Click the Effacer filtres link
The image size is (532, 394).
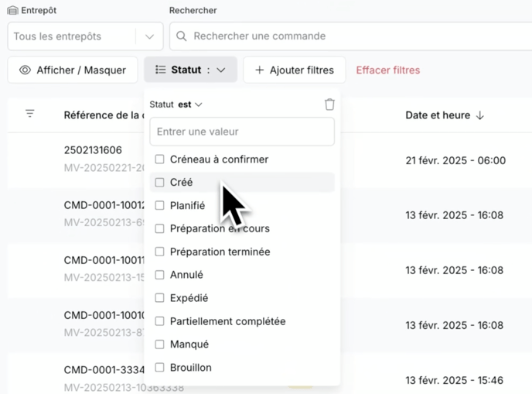387,70
